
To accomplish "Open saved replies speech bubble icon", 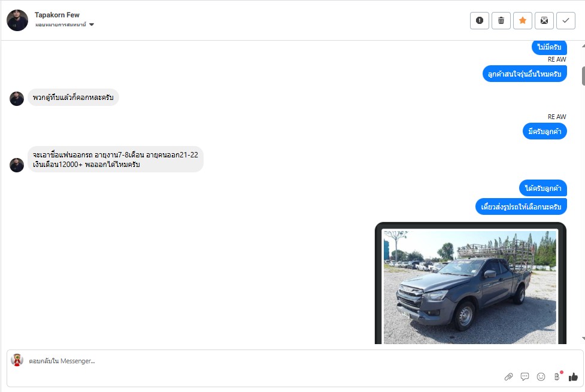I will click(525, 376).
